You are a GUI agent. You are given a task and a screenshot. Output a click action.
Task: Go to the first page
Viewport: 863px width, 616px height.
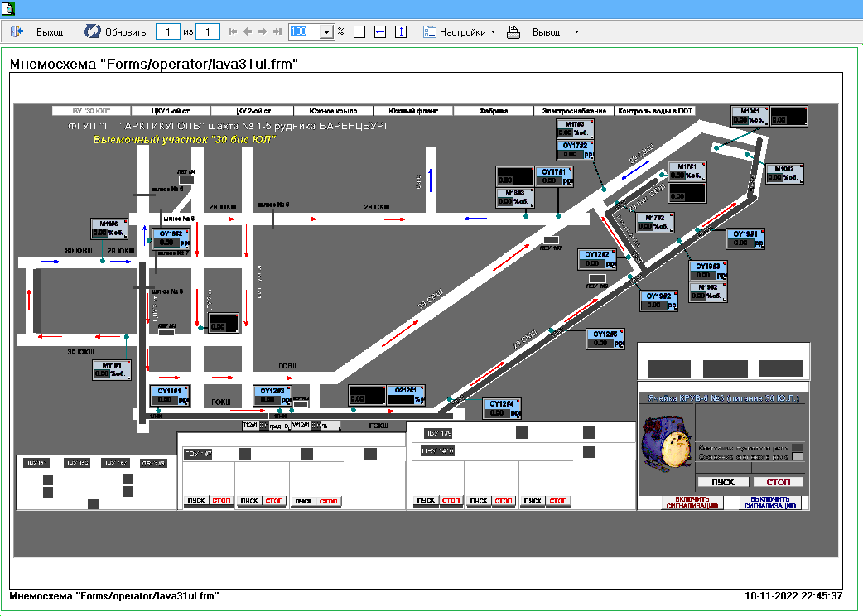[232, 32]
